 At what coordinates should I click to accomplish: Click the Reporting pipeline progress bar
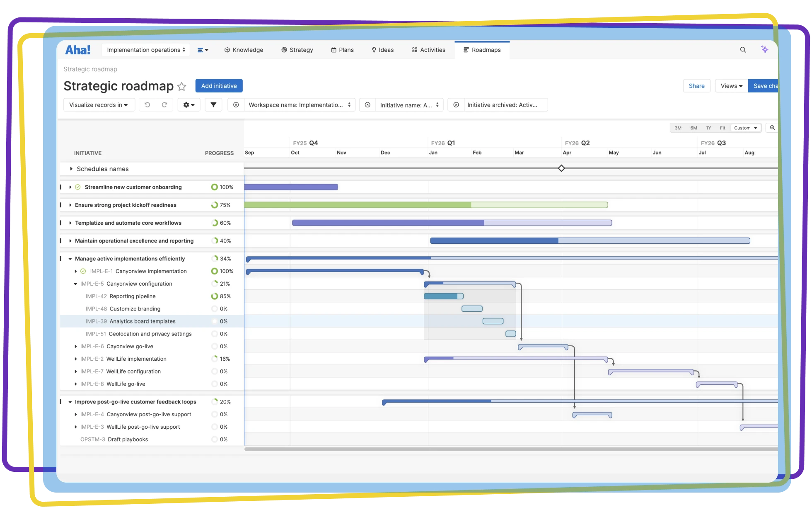coord(443,296)
